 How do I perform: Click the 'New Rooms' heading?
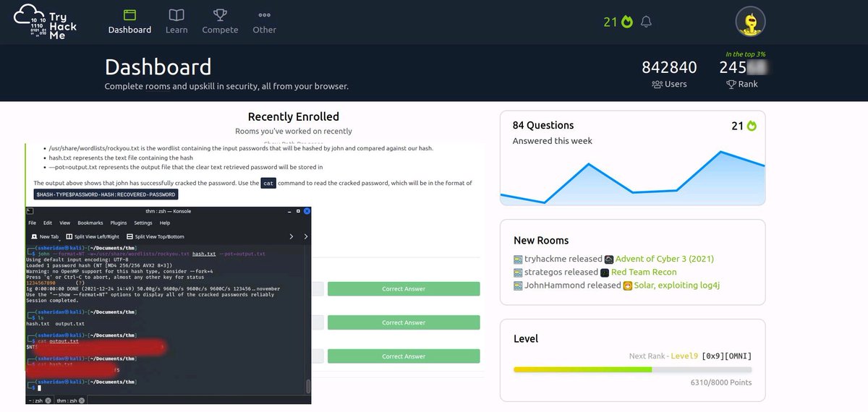[541, 240]
